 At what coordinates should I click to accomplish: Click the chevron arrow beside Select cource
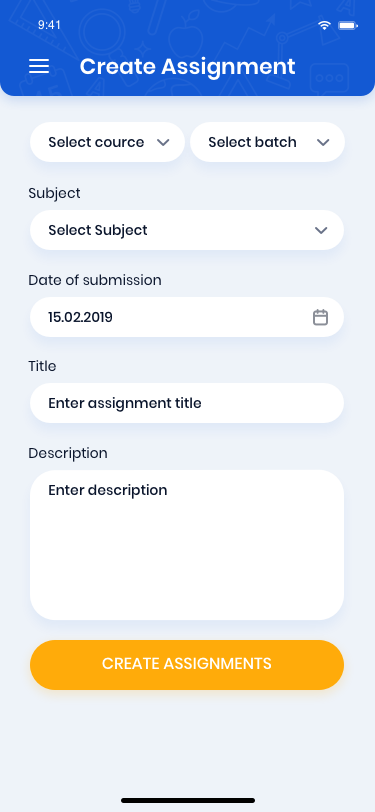pos(163,142)
